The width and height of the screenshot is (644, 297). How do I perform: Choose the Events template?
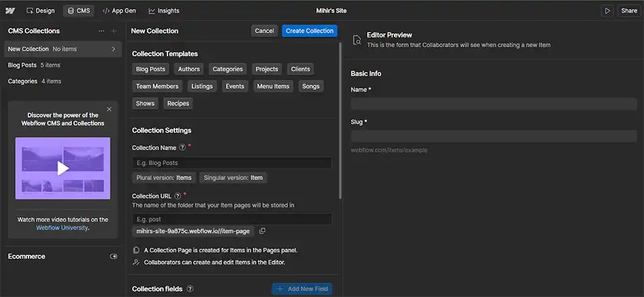(x=235, y=86)
